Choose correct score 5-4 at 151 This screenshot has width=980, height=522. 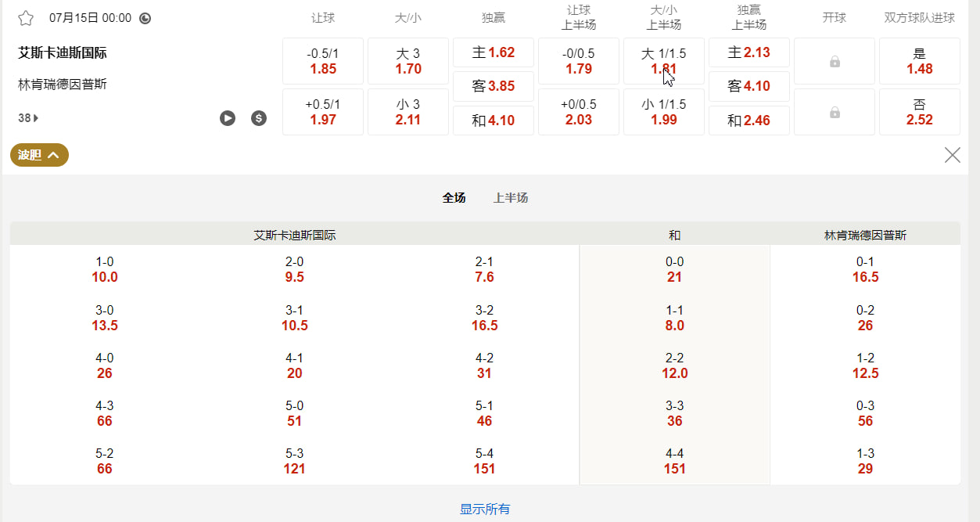(485, 461)
